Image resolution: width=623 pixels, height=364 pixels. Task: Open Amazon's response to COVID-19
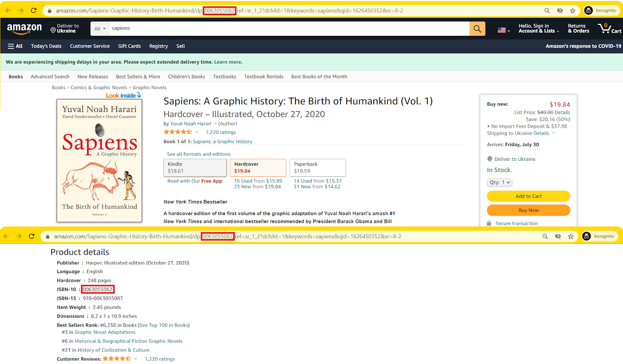(x=583, y=46)
